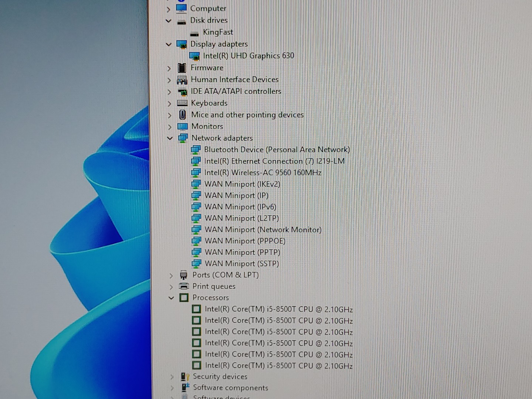Click the Firmware category icon
The image size is (532, 399).
click(182, 68)
